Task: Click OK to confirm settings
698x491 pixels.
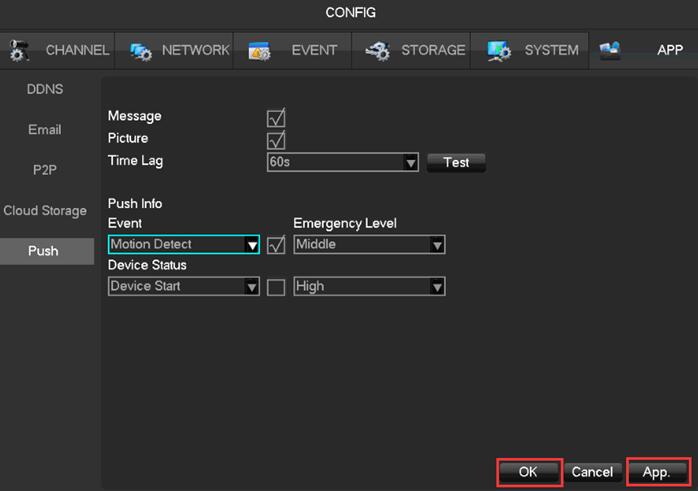Action: (529, 471)
